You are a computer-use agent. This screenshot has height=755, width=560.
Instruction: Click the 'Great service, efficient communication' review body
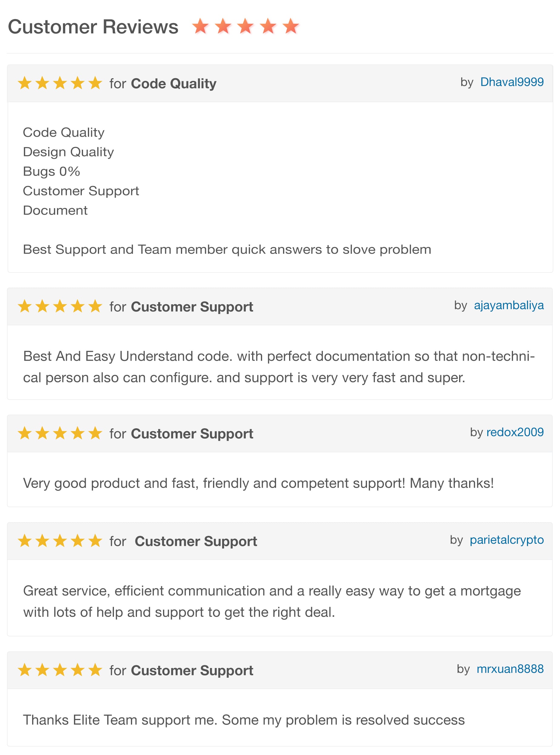[x=272, y=601]
